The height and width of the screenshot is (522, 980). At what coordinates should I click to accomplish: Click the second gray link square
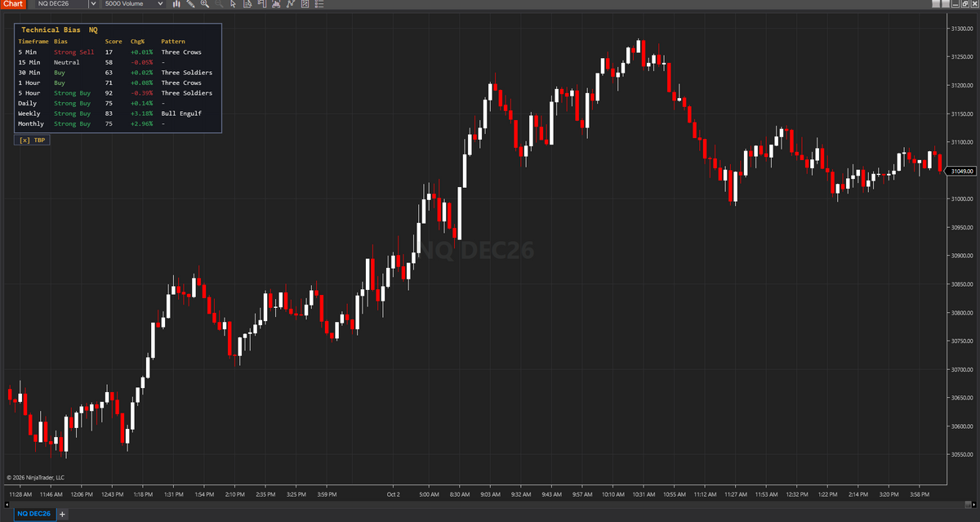coord(947,4)
